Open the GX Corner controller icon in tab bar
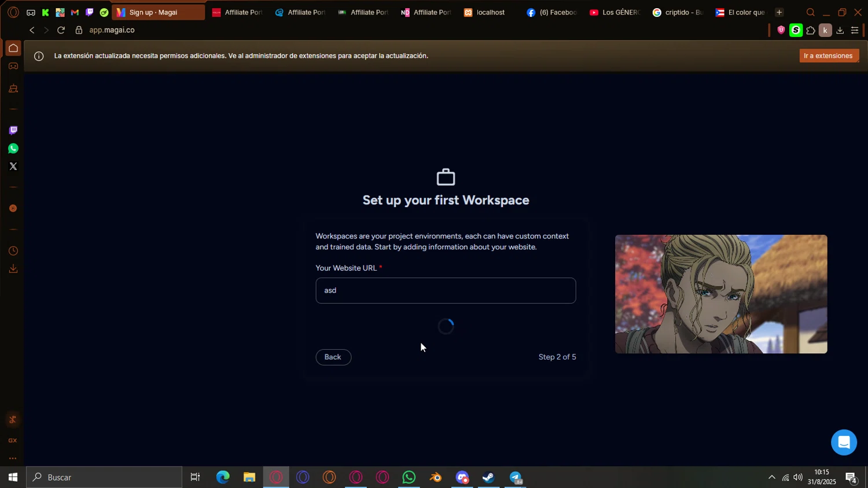Image resolution: width=868 pixels, height=488 pixels. [31, 12]
